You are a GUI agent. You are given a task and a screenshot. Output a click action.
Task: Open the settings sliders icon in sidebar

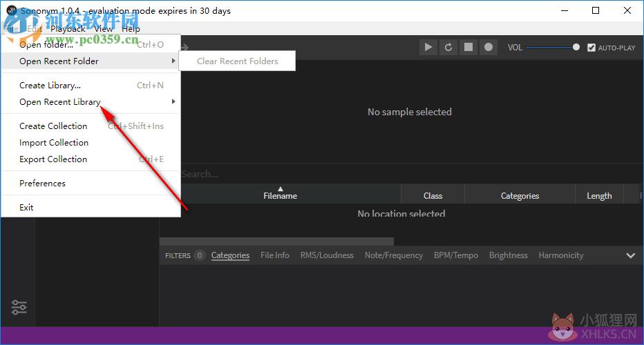[x=19, y=307]
